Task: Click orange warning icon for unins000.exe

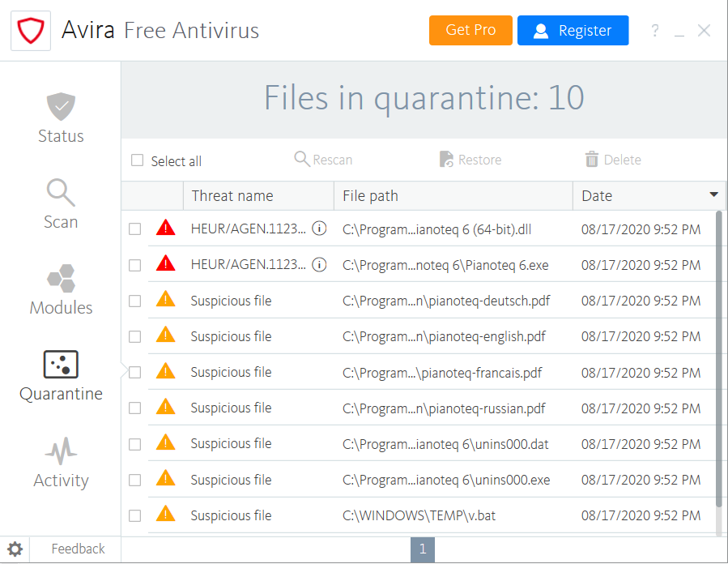Action: point(166,478)
